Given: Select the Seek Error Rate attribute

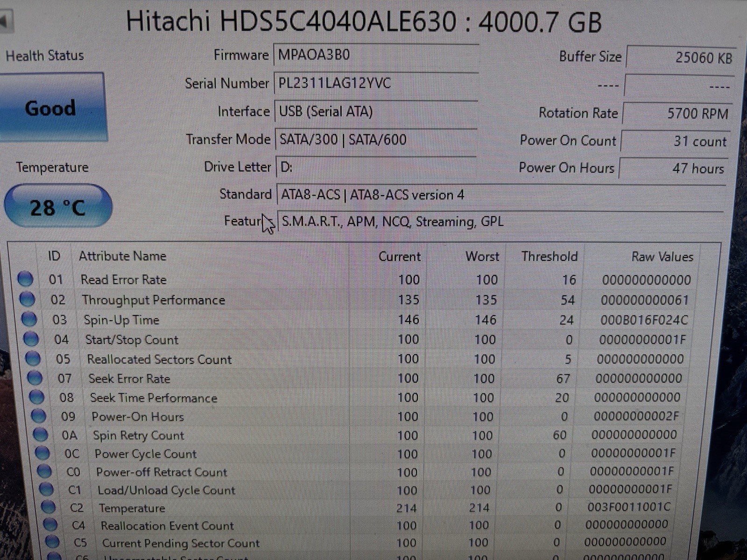Looking at the screenshot, I should coord(129,378).
